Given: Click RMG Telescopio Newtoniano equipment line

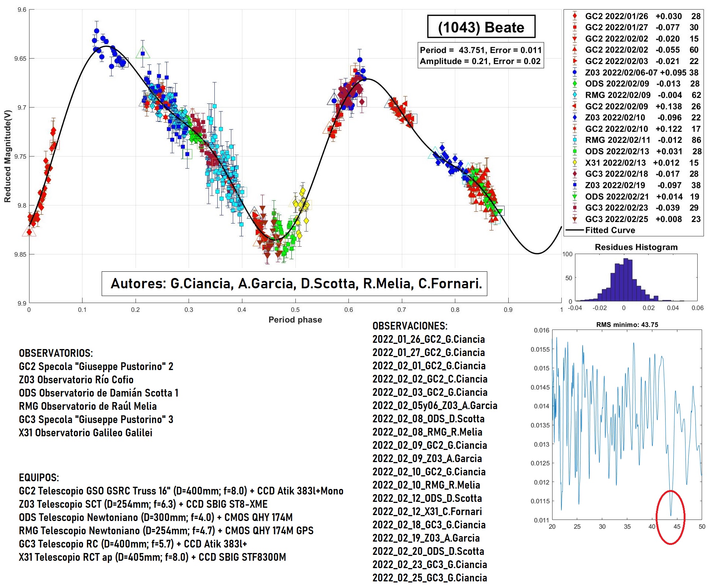Looking at the screenshot, I should click(166, 531).
